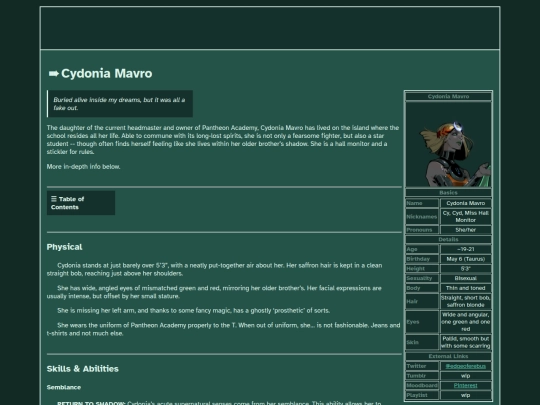Screen dimensions: 540x405
Task: Click the Body value 'Thin and toned'
Action: pyautogui.click(x=466, y=288)
